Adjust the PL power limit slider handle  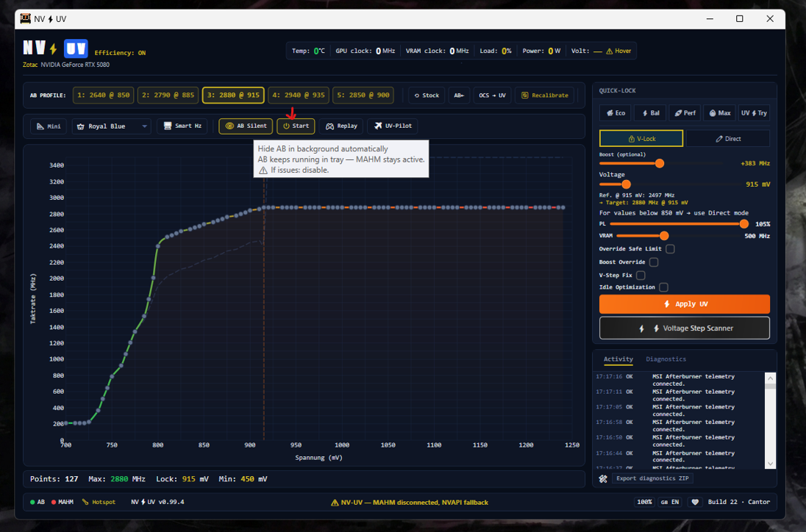[743, 224]
